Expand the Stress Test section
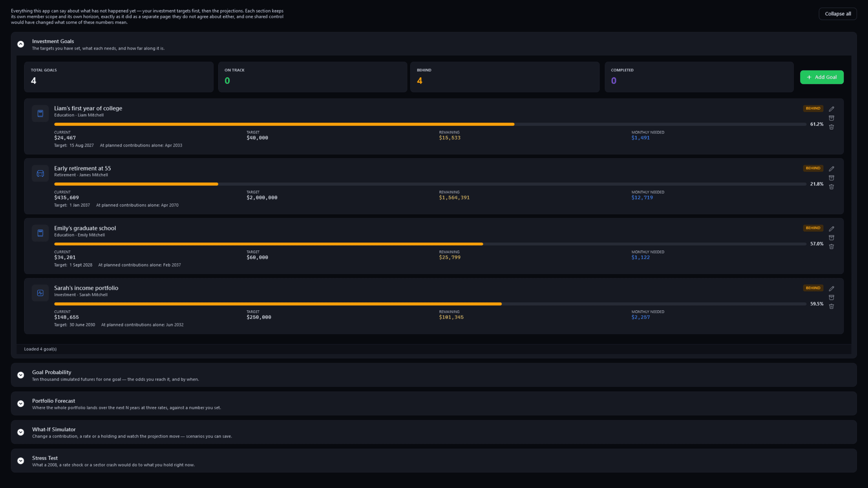 [21, 461]
